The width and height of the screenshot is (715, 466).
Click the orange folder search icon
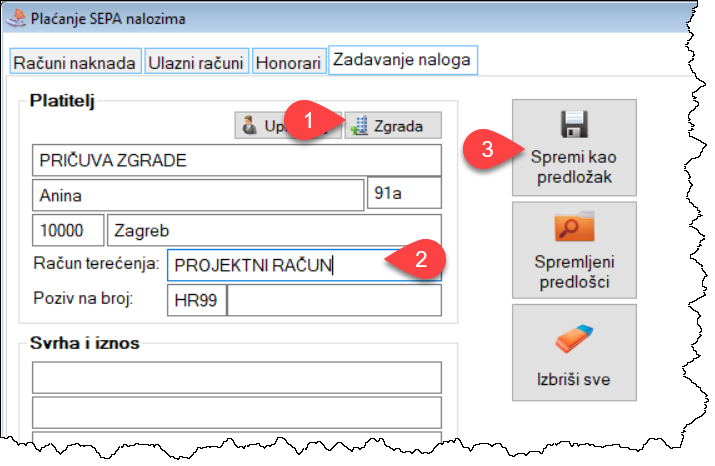tap(574, 226)
